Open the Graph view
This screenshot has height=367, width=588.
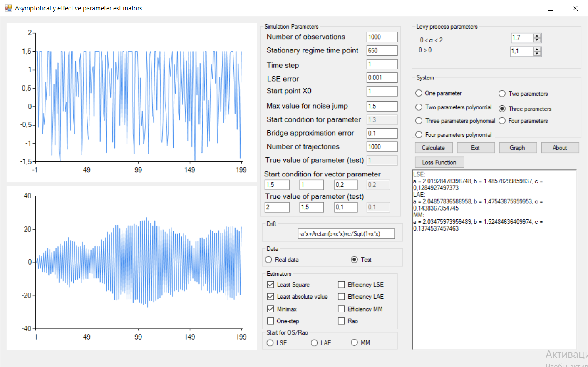(x=518, y=148)
